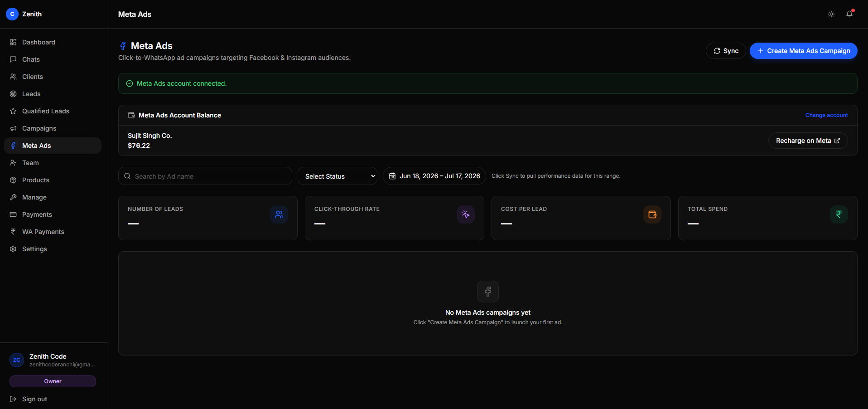Click the Total Spend rupee icon
This screenshot has width=868, height=409.
tap(839, 214)
